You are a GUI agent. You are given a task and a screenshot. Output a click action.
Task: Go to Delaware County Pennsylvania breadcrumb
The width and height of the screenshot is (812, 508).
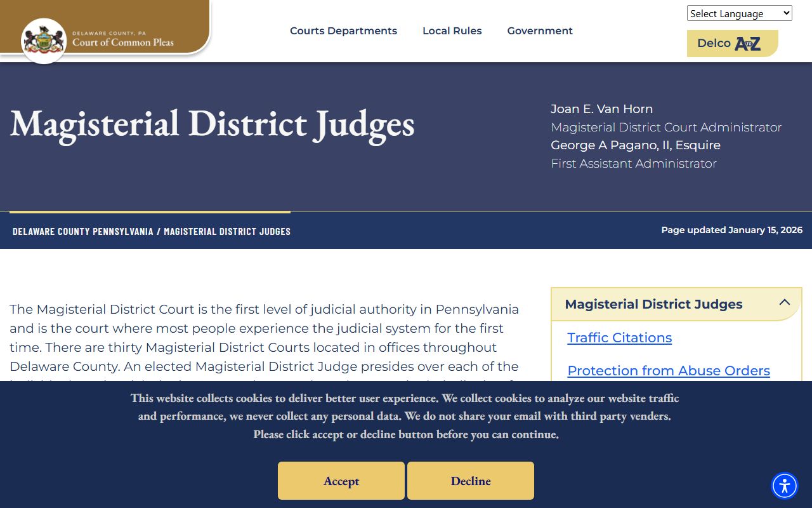(x=83, y=231)
